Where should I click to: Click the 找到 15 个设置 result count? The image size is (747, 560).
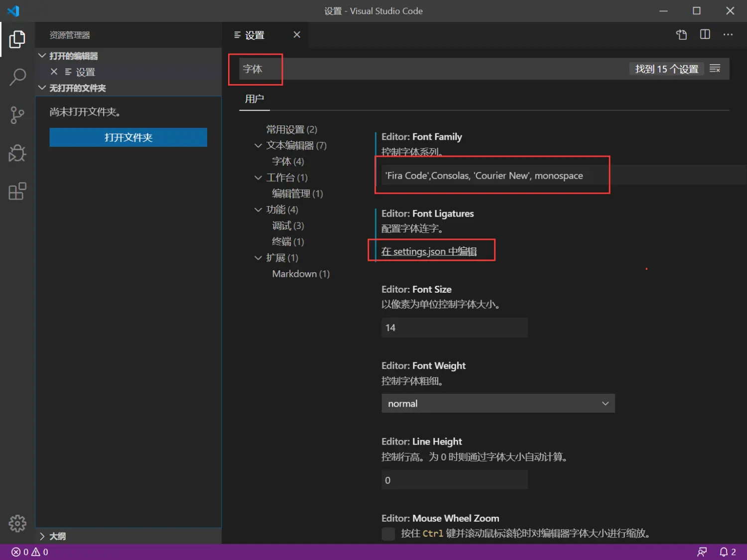667,69
